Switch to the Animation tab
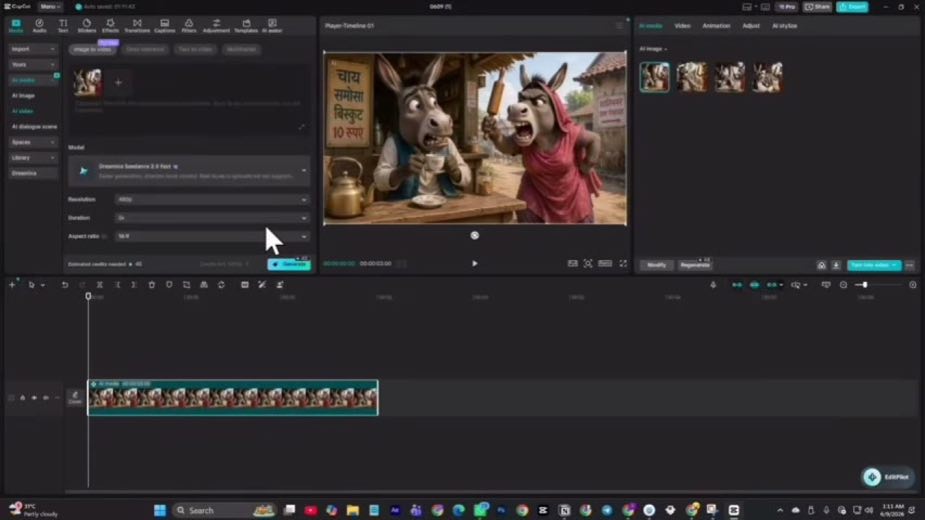 [716, 26]
